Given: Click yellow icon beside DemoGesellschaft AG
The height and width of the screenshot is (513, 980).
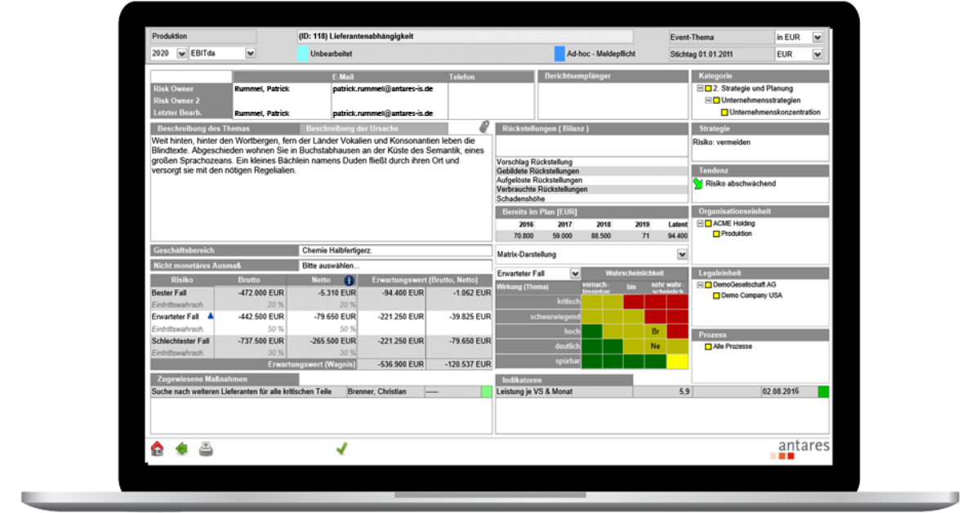Looking at the screenshot, I should coord(709,285).
